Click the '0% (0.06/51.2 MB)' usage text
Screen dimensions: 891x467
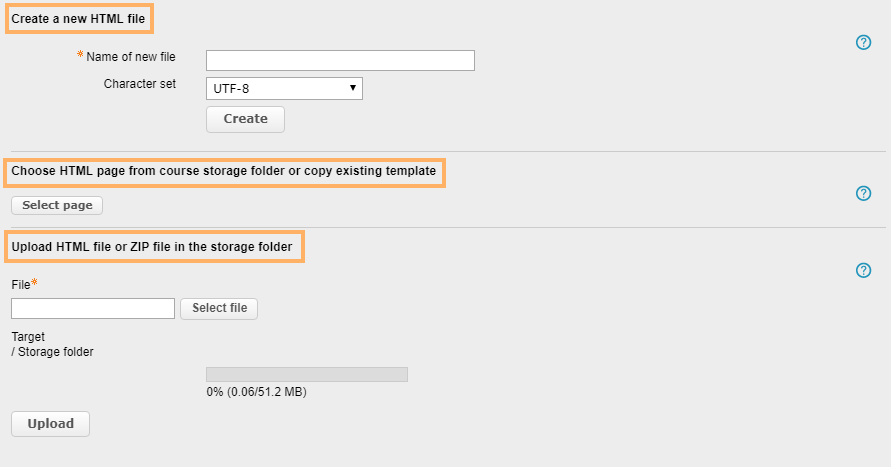tap(256, 392)
